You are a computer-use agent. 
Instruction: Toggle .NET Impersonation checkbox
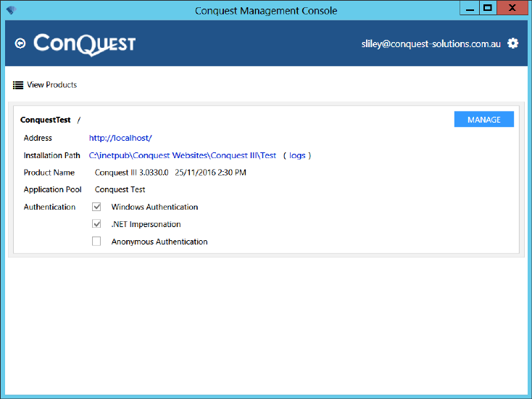pos(96,223)
